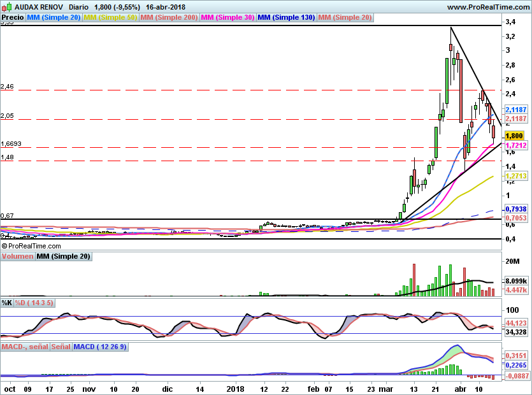Click the 1,2713 moving average value tag
Viewport: 532px width, 395px height.
[514, 175]
